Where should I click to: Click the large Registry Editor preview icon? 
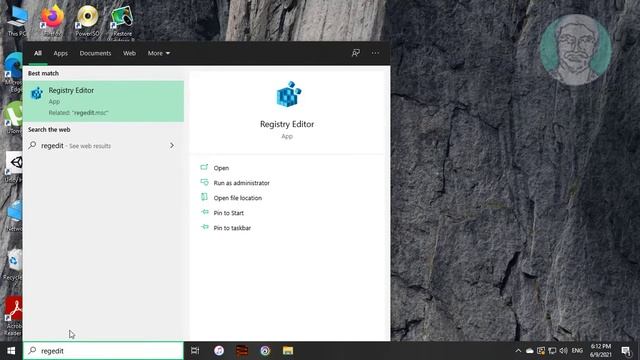pyautogui.click(x=288, y=94)
